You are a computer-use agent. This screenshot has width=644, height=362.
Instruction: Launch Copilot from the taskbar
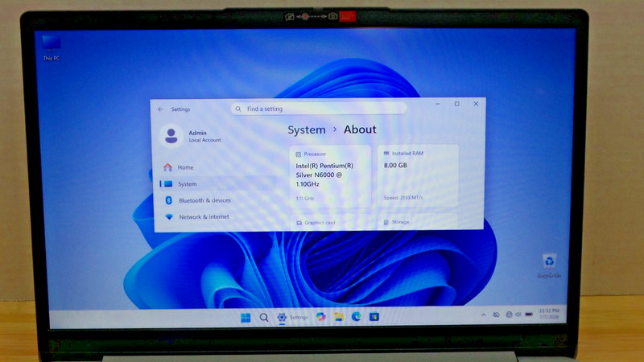point(320,317)
